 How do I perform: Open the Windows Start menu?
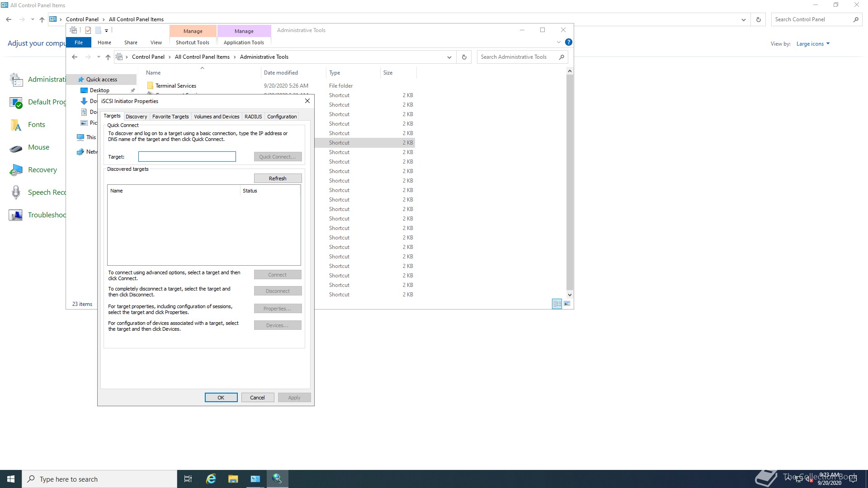pyautogui.click(x=11, y=479)
